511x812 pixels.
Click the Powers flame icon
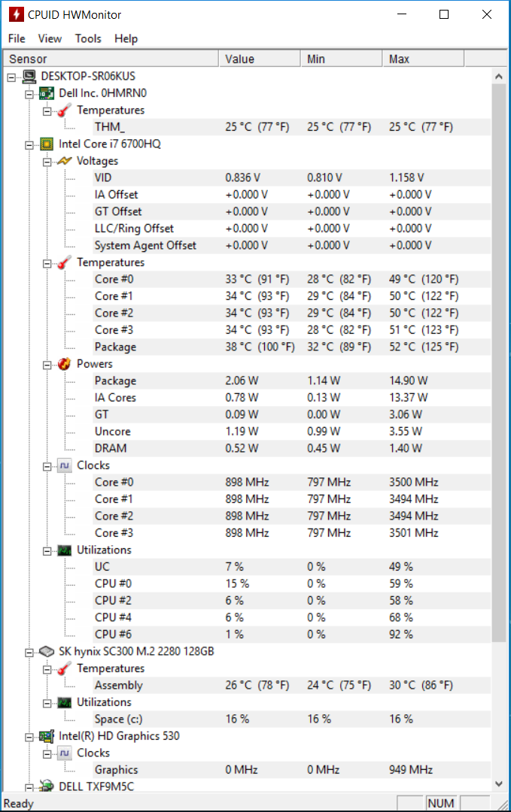coord(64,364)
